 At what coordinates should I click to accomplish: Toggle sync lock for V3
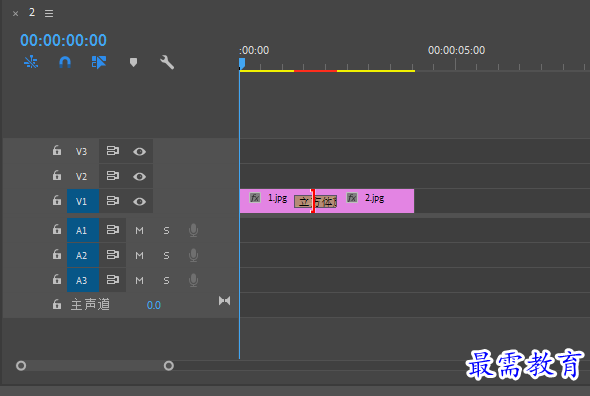113,151
